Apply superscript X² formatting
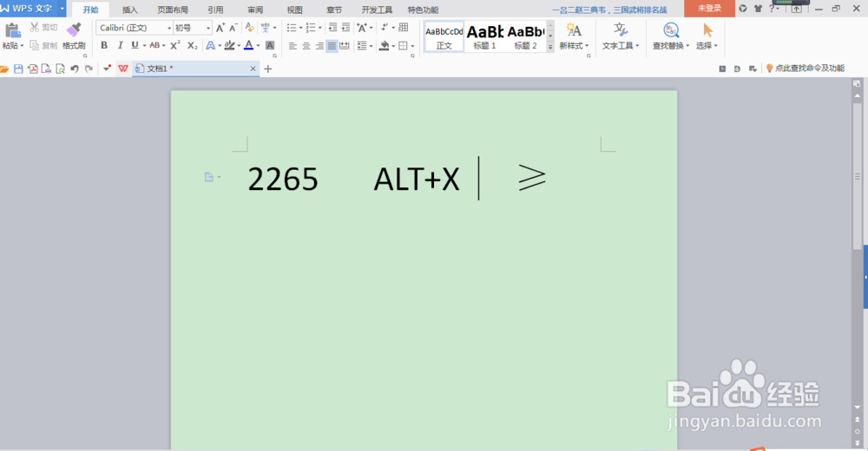The image size is (868, 451). coord(175,45)
